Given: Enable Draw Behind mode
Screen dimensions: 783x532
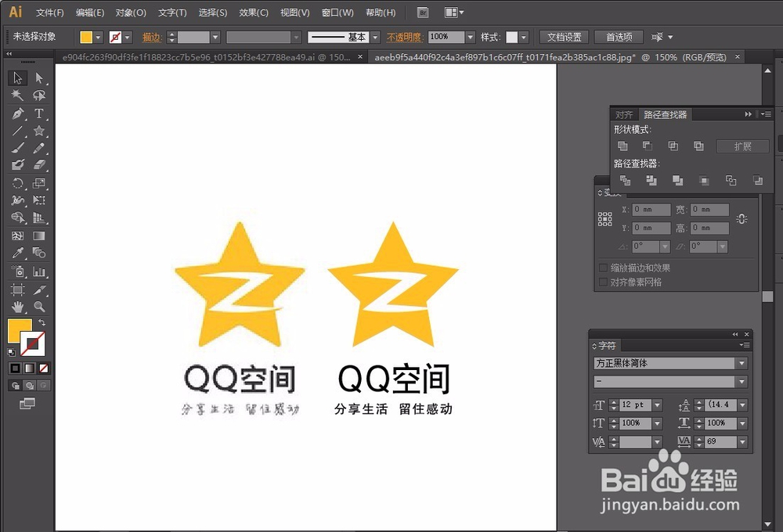Looking at the screenshot, I should tap(30, 385).
